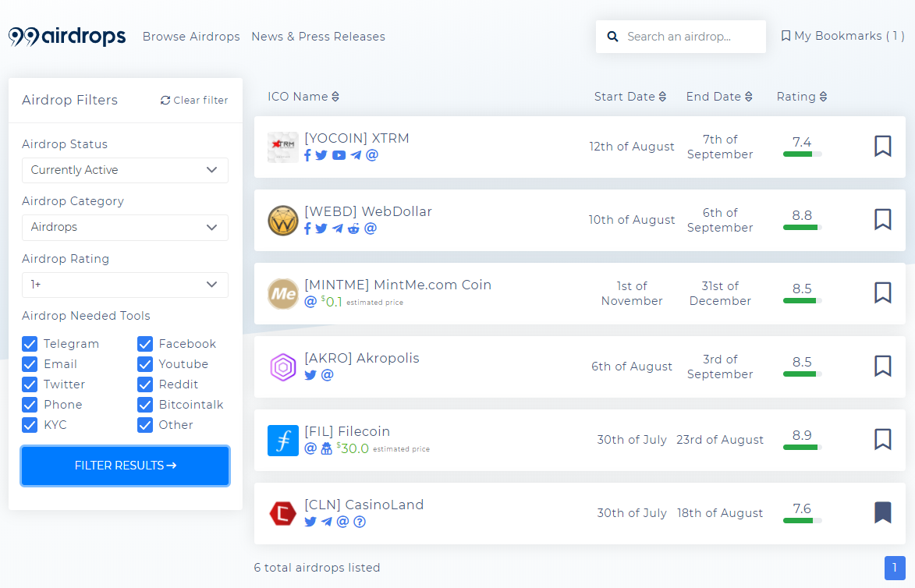915x588 pixels.
Task: Uncheck the Reddit tool checkbox
Action: point(145,384)
